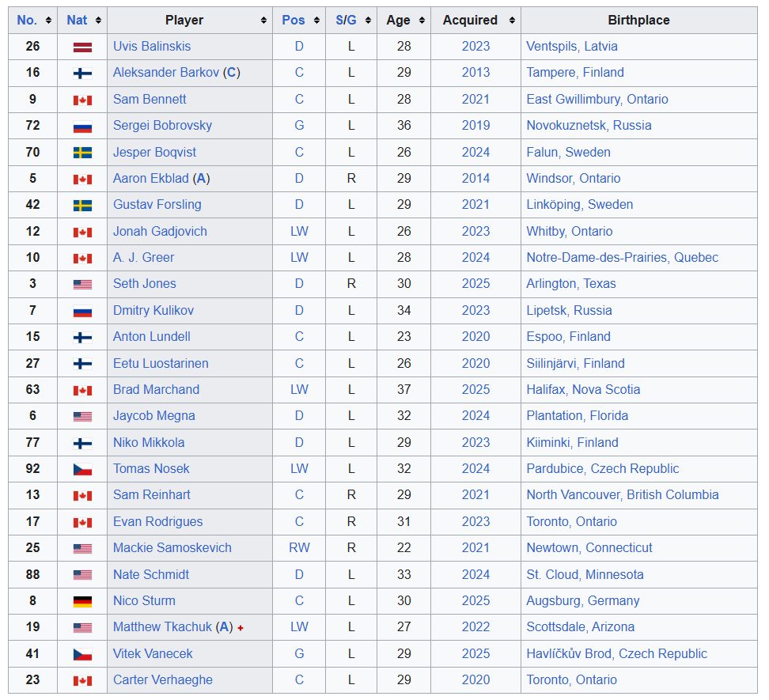Click Finland flag in Aleksander Barkov row
The width and height of the screenshot is (769, 700).
[82, 74]
